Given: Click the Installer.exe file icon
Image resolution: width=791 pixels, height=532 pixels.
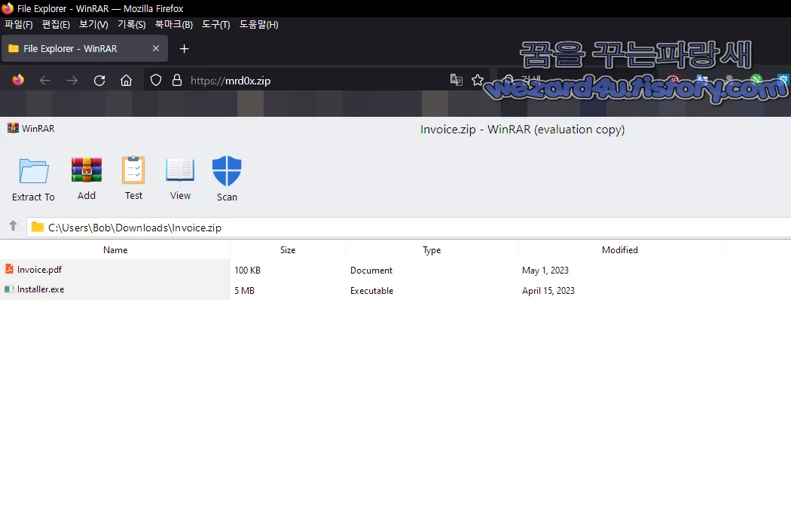Looking at the screenshot, I should [9, 289].
